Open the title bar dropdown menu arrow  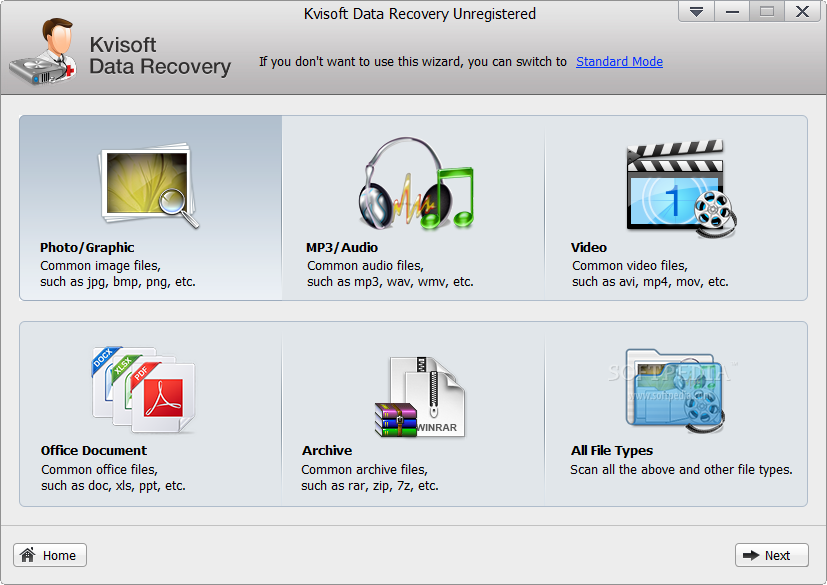coord(696,12)
